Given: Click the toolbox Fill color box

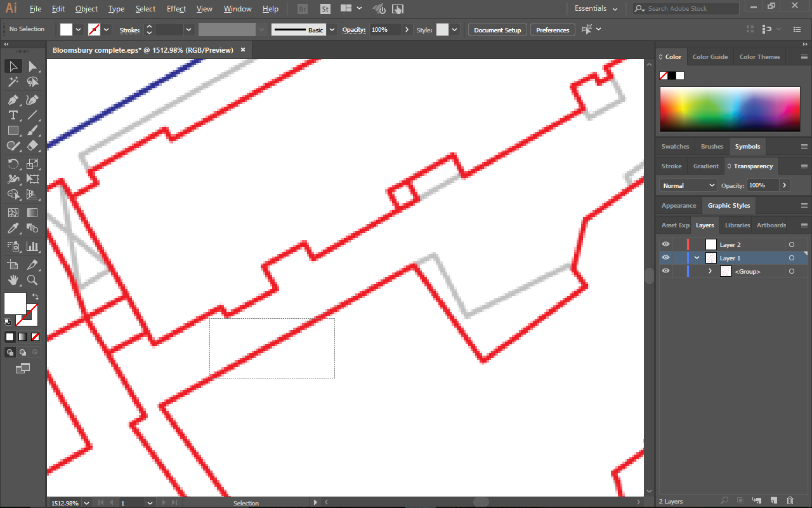Looking at the screenshot, I should [15, 303].
